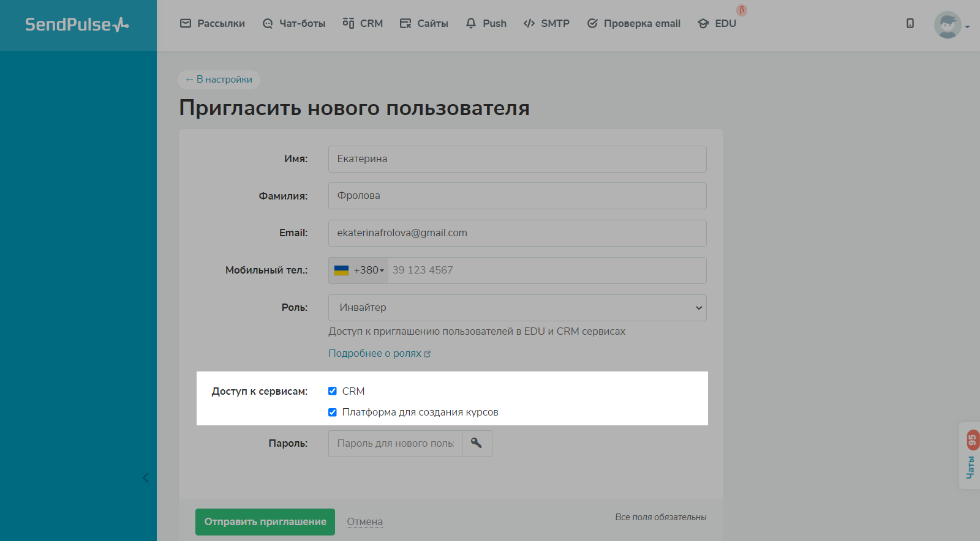Viewport: 980px width, 541px height.
Task: Open the mobile device icon in header
Action: tap(910, 23)
